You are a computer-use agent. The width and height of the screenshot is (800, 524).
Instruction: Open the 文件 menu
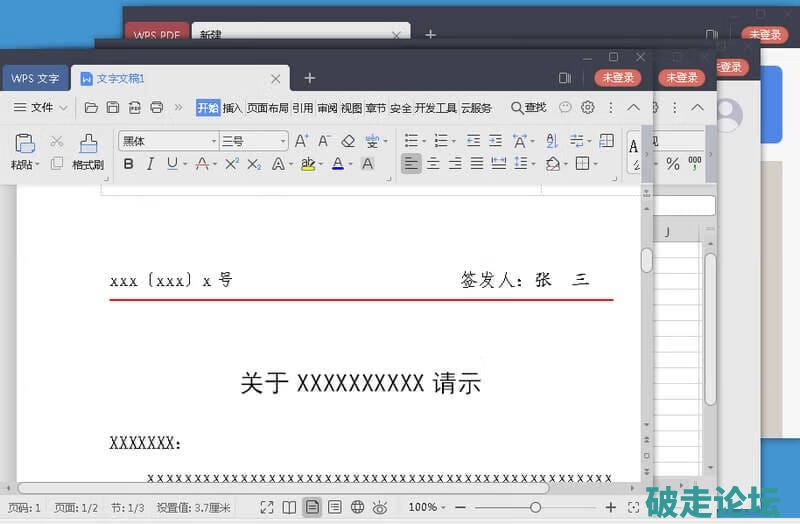[40, 107]
